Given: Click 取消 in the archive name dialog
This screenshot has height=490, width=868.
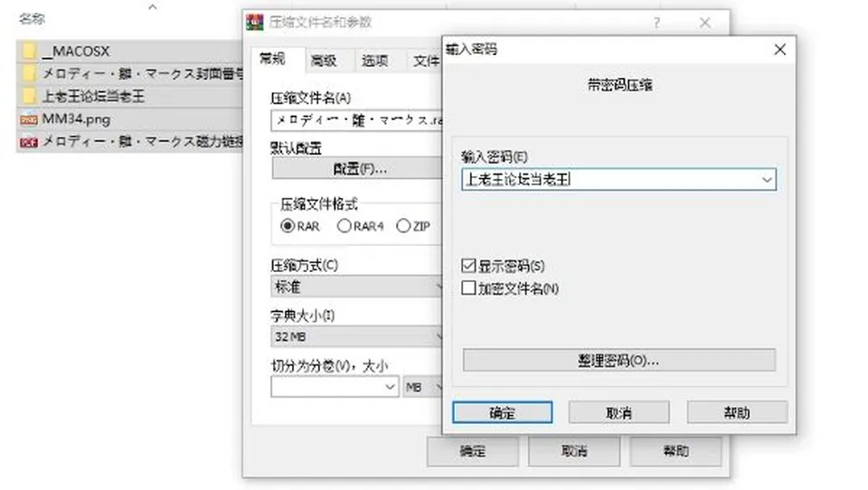Looking at the screenshot, I should click(574, 451).
